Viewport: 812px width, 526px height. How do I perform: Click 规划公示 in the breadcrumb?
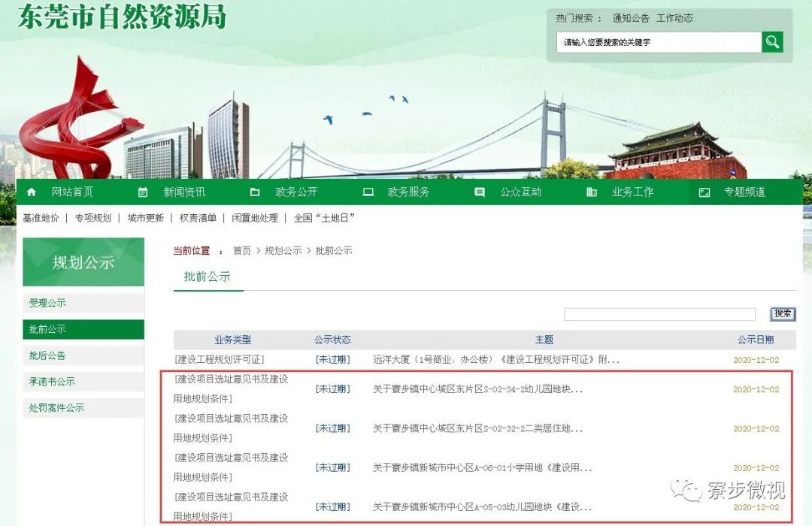coord(283,250)
